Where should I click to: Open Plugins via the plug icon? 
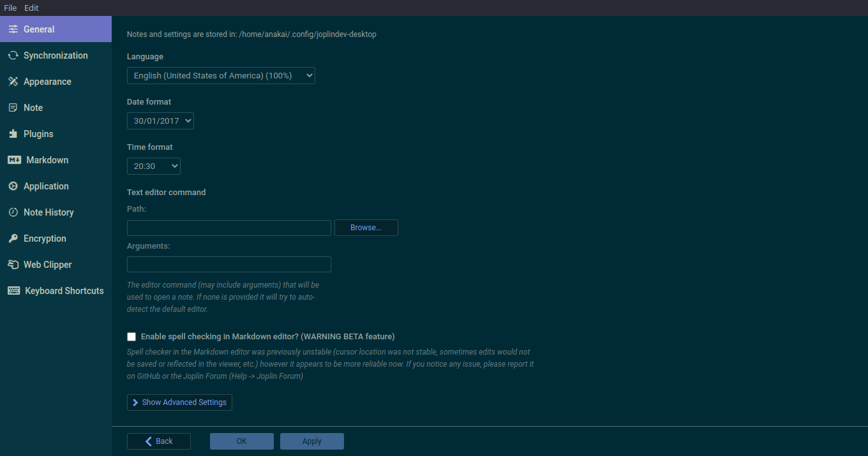(13, 133)
